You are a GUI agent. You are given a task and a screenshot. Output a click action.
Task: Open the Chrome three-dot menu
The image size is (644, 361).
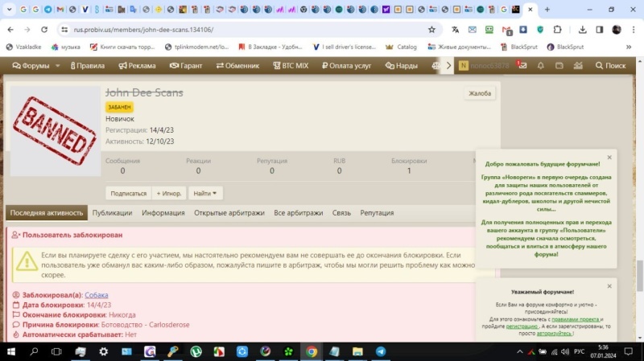[634, 30]
